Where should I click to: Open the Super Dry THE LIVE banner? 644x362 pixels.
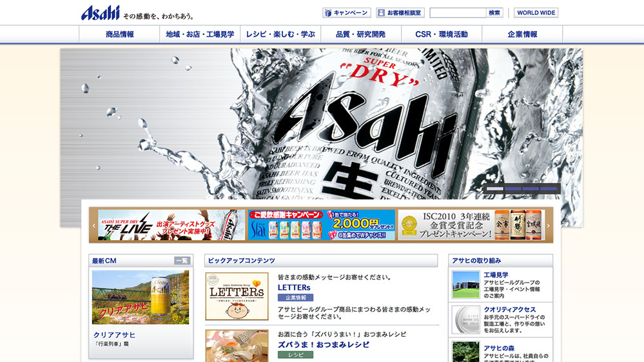tap(171, 225)
